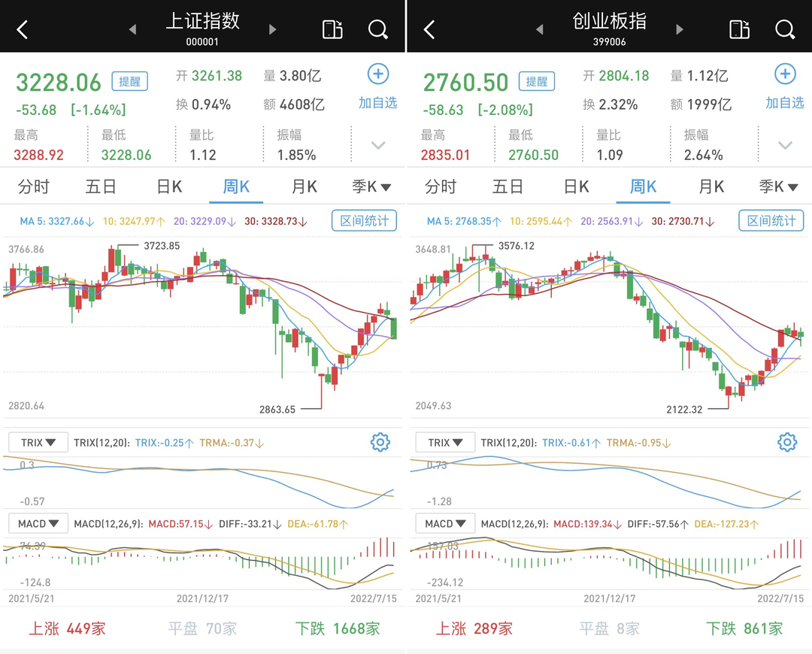Open MACD indicator dropdown on 创业板指 chart
812x654 pixels.
(445, 523)
